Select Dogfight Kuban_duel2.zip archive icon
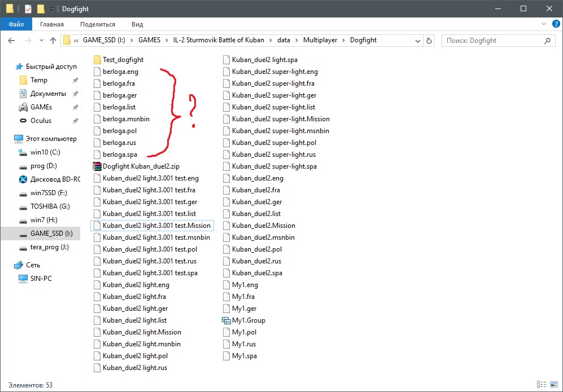The image size is (563, 392). tap(97, 166)
